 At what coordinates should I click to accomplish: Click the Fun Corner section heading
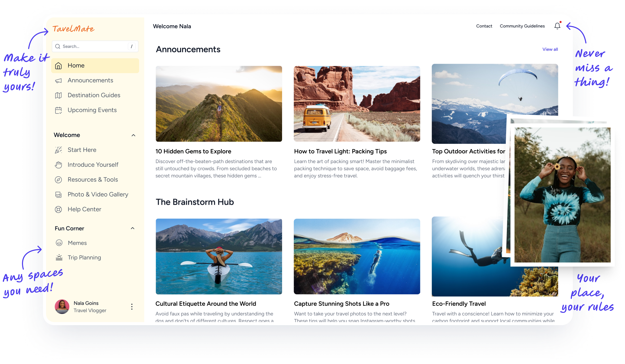click(69, 228)
